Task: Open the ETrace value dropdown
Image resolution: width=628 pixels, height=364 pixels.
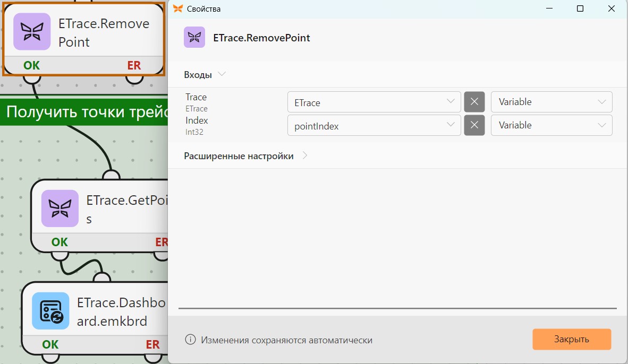Action: click(x=374, y=102)
